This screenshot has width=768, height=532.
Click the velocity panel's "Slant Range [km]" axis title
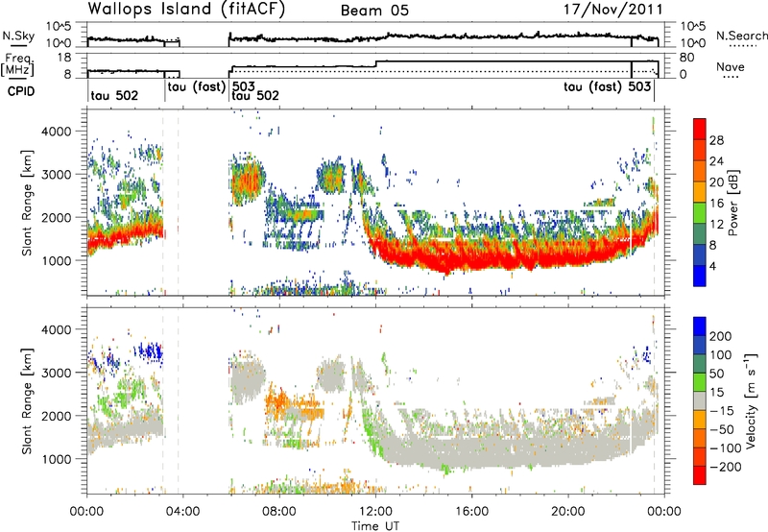coord(27,400)
